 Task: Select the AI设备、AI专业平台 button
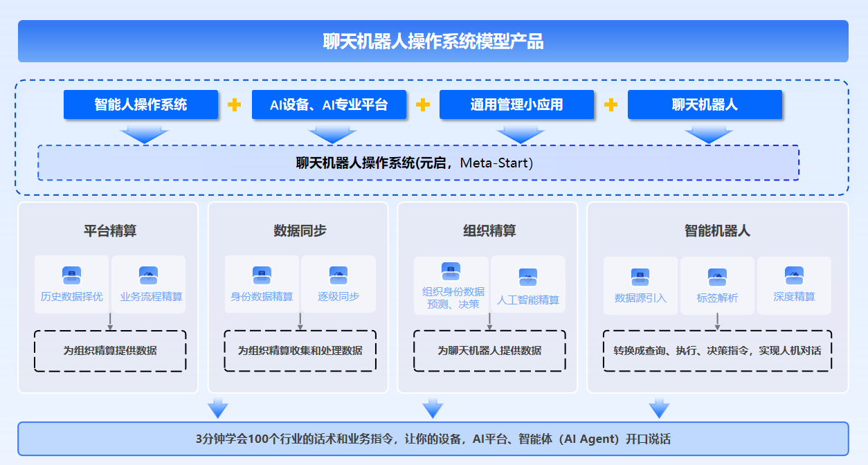[x=329, y=104]
